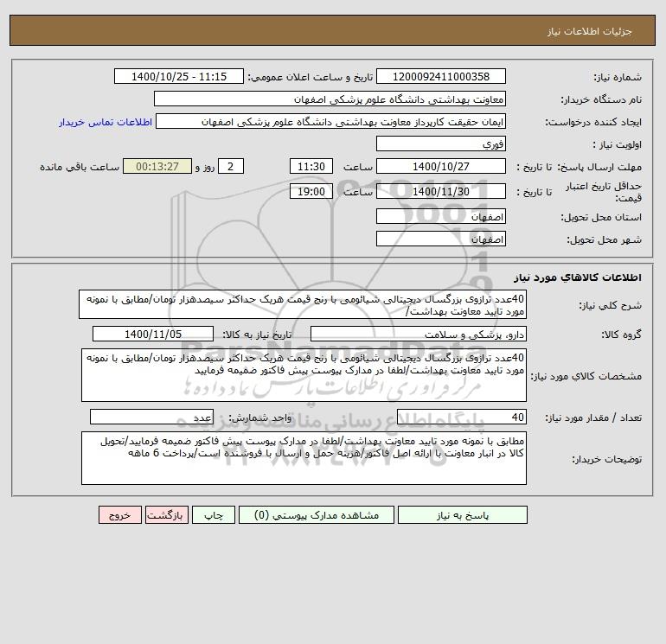Screen dimensions: 666x644
Task: Click the priority field showing فوري
Action: coord(441,143)
